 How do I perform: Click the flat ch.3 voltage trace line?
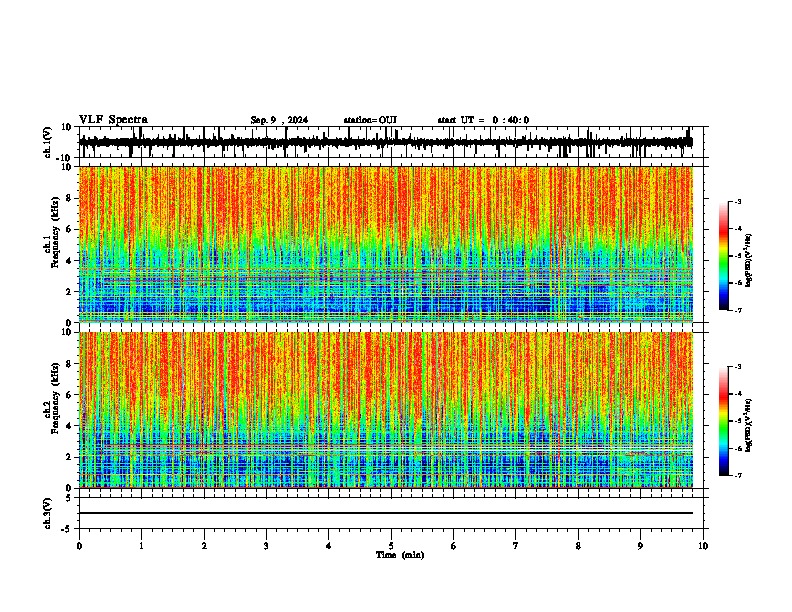click(x=386, y=513)
